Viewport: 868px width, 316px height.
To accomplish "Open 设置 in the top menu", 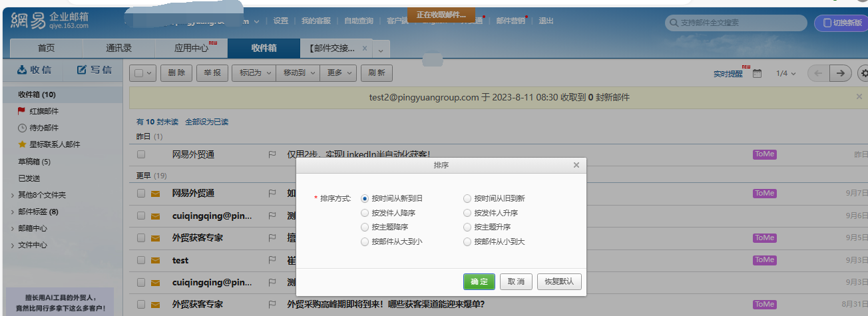I will tap(281, 21).
